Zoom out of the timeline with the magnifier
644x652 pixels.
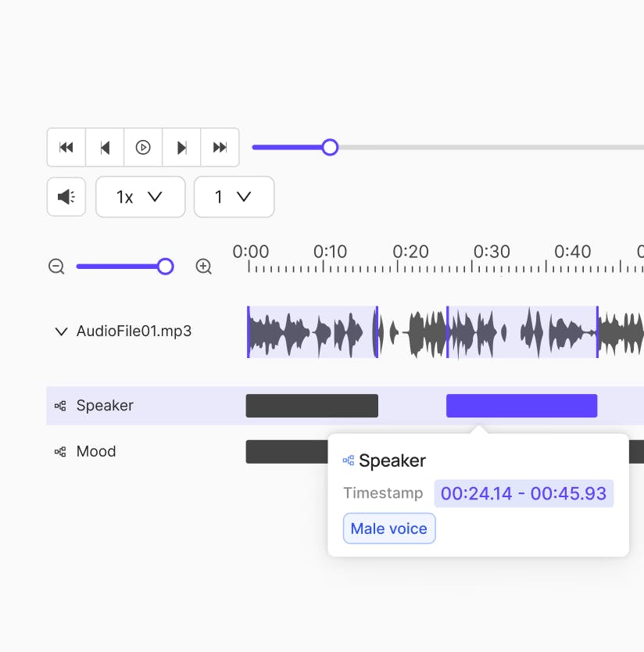[x=56, y=267]
